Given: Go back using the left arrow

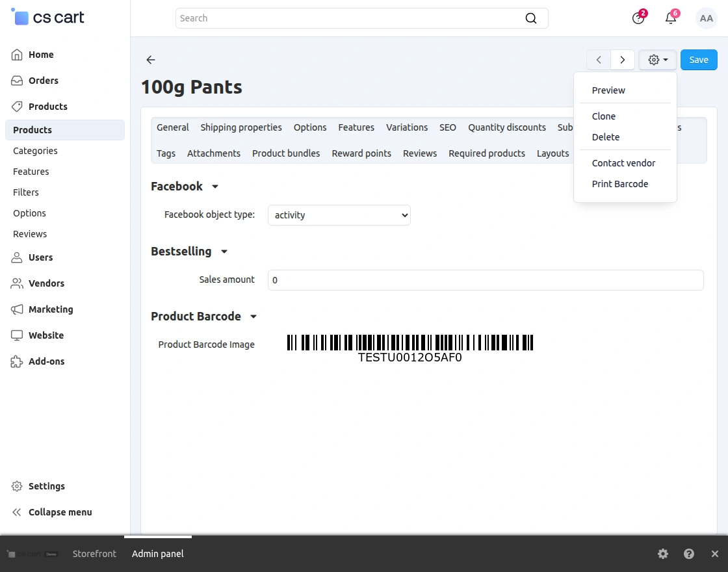Looking at the screenshot, I should 150,60.
